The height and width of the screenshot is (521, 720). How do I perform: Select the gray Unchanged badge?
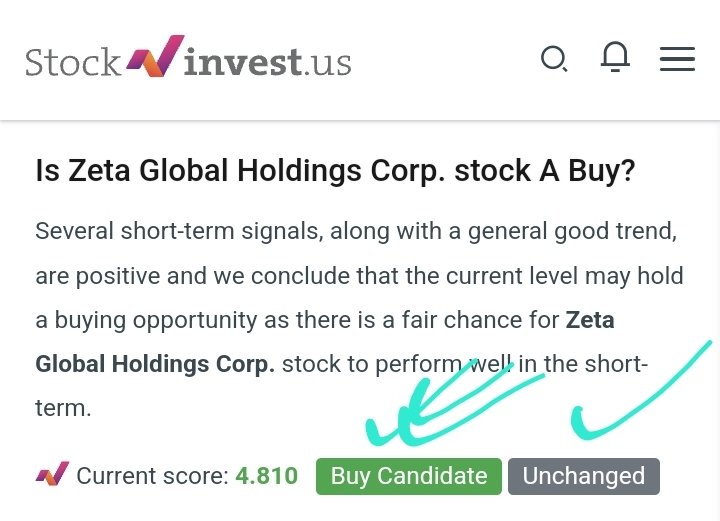584,476
